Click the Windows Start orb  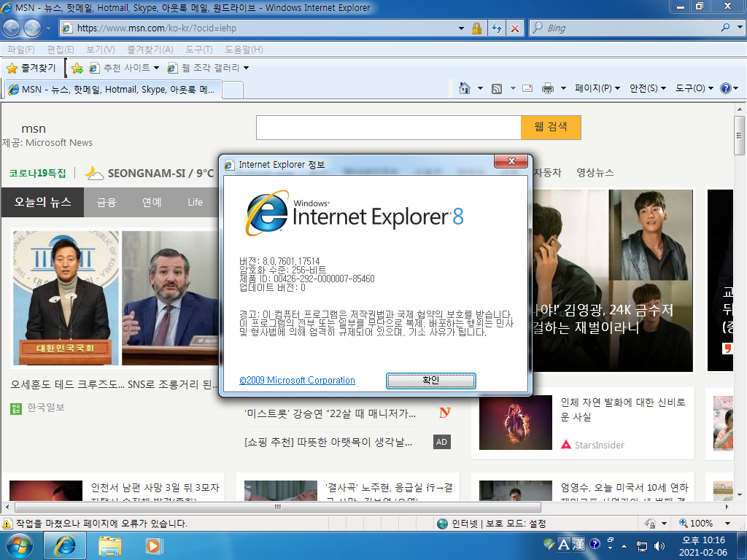(20, 545)
